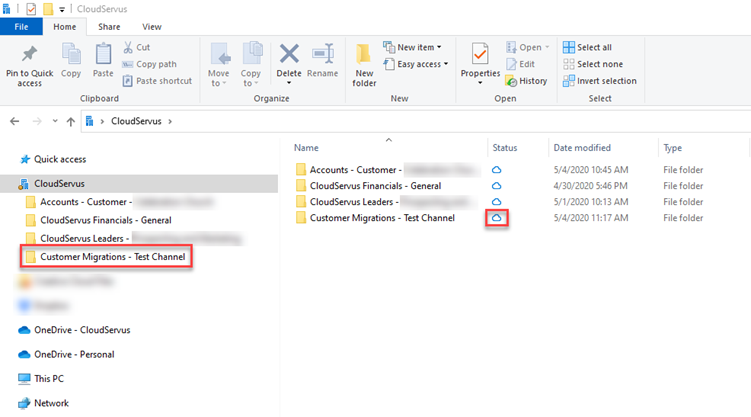The width and height of the screenshot is (751, 417).
Task: Switch to the View tab
Action: pos(152,27)
